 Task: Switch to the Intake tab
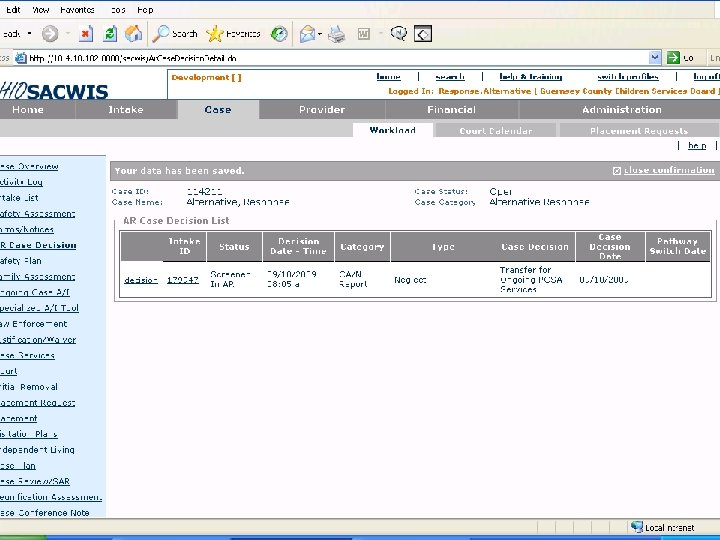pos(126,110)
